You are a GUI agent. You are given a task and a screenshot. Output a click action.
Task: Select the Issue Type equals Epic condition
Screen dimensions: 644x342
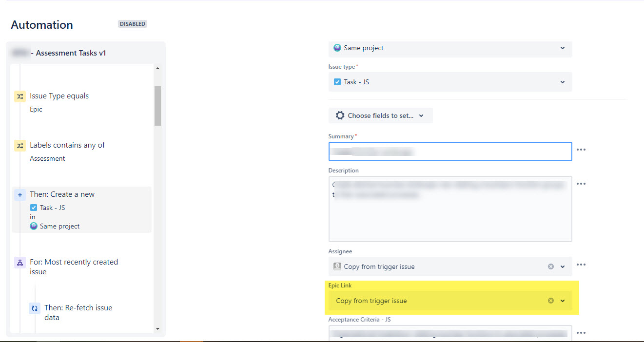click(x=81, y=102)
